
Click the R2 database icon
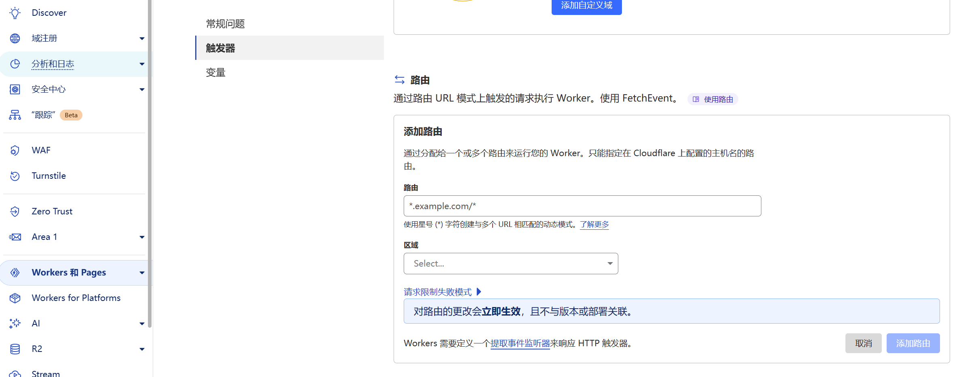(15, 349)
